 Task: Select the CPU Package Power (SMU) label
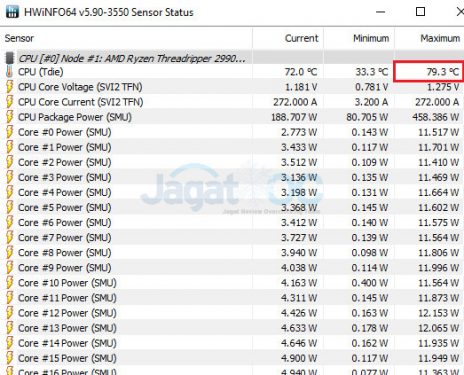pyautogui.click(x=75, y=117)
